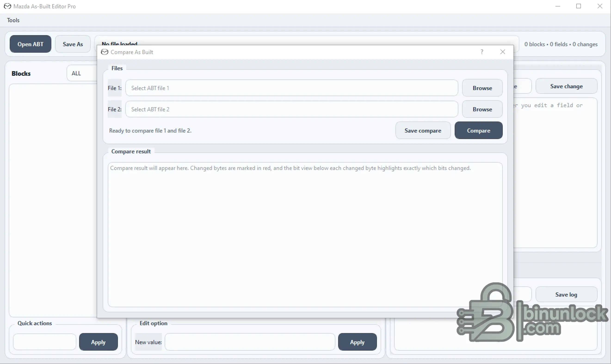The width and height of the screenshot is (611, 364).
Task: Click the 'New value:' label
Action: (148, 342)
